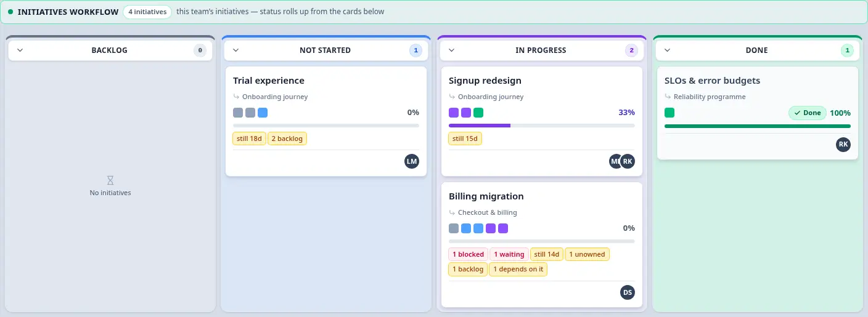Click the 1 blocked tag
The image size is (868, 317).
coord(469,254)
